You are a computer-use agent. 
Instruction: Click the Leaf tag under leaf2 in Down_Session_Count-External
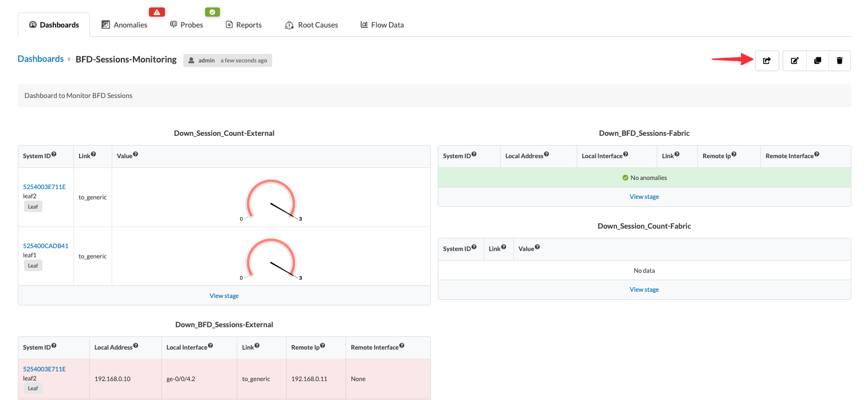pos(33,206)
